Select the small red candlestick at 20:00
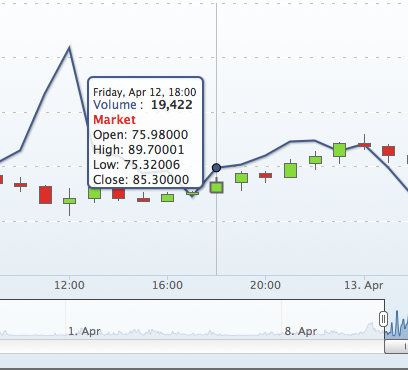The height and width of the screenshot is (370, 408). pos(265,175)
